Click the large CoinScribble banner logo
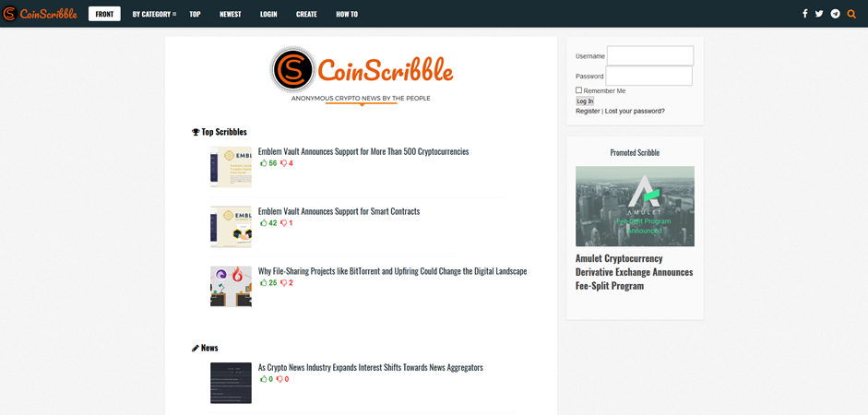The height and width of the screenshot is (415, 868). 362,76
